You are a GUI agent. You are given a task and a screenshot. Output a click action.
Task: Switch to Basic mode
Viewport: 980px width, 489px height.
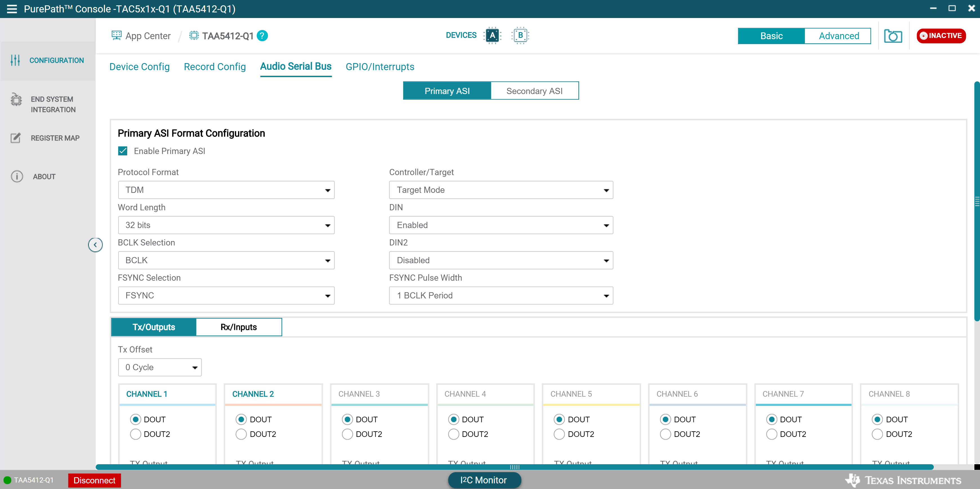point(771,36)
